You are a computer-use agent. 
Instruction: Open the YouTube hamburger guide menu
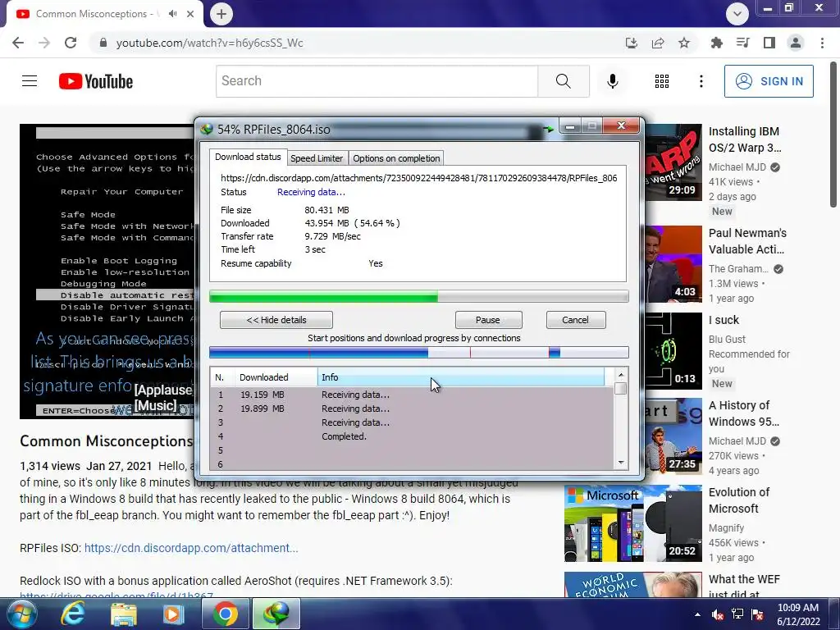[x=30, y=81]
